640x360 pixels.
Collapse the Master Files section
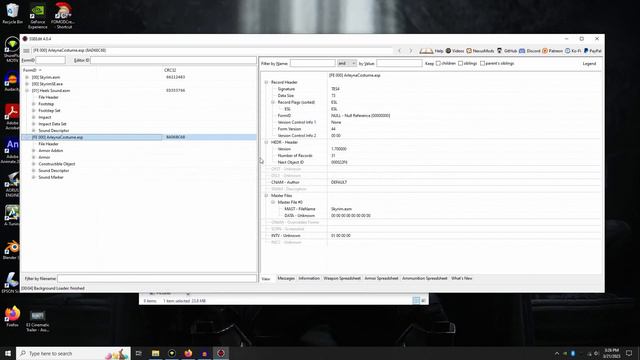coord(267,196)
